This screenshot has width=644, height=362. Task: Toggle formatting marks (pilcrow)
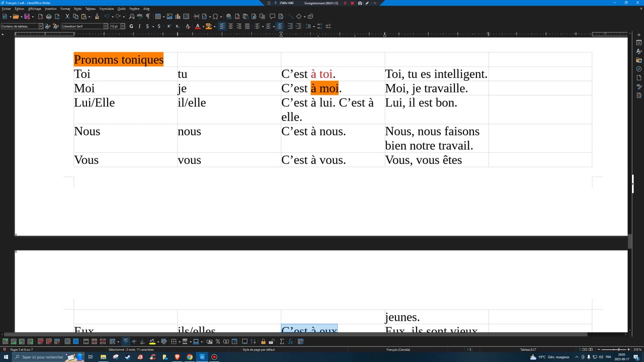(x=148, y=17)
